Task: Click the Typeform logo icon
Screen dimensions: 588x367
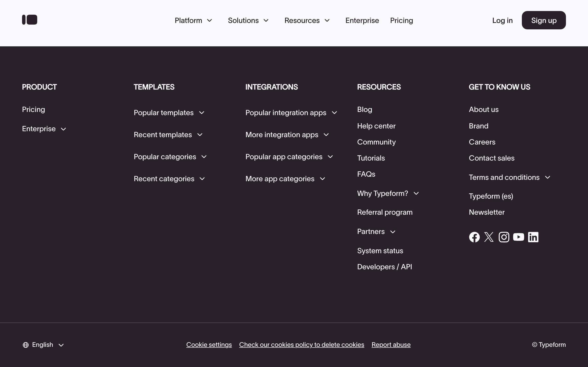Action: [30, 20]
